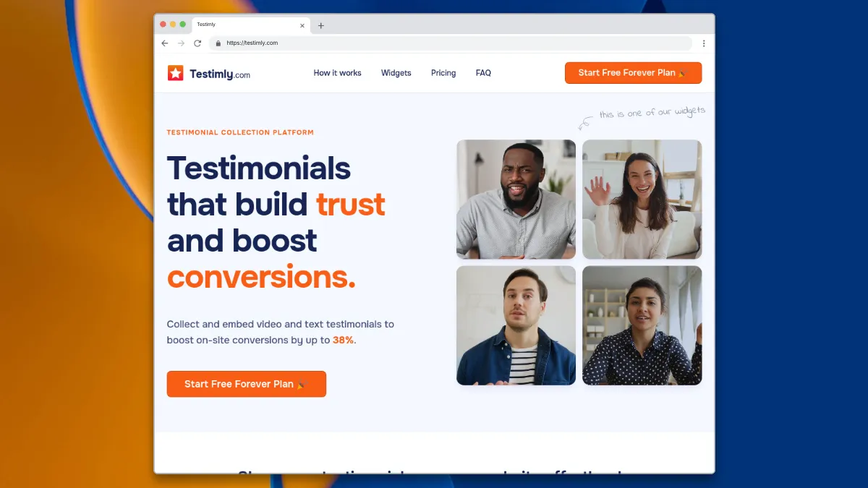Viewport: 868px width, 488px height.
Task: Reload the page with refresh icon
Action: [x=197, y=43]
